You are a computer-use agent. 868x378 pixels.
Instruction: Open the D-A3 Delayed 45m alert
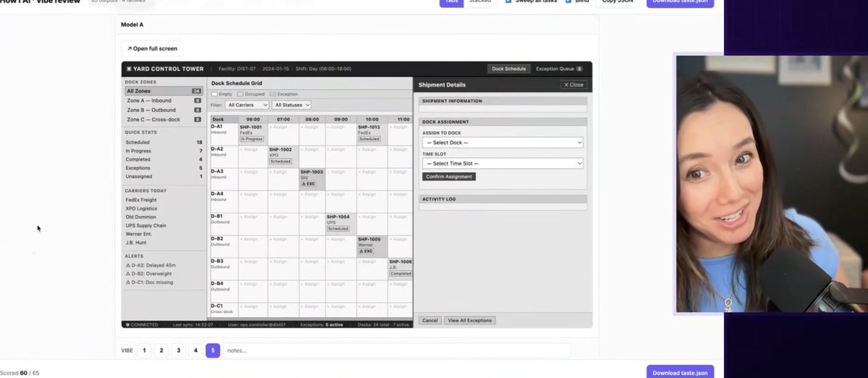(151, 265)
